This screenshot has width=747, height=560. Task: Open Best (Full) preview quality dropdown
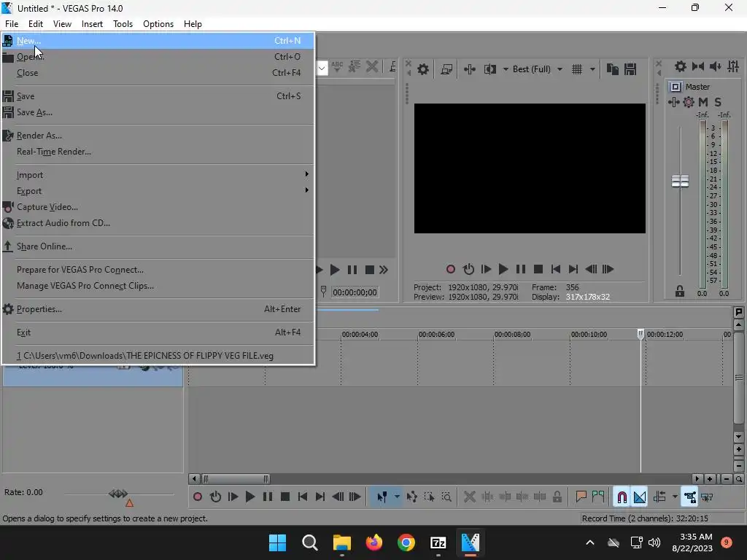pos(538,69)
